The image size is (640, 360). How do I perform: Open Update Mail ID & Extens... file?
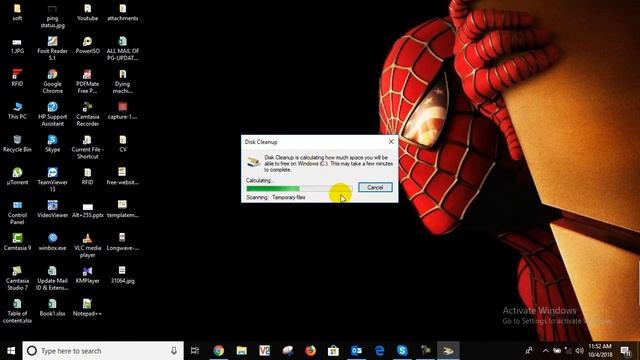tap(52, 278)
